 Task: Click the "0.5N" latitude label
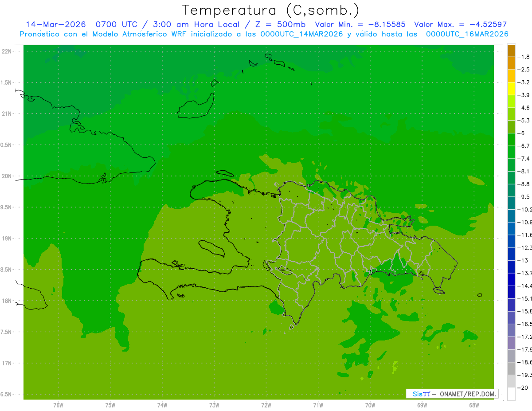tap(7, 145)
